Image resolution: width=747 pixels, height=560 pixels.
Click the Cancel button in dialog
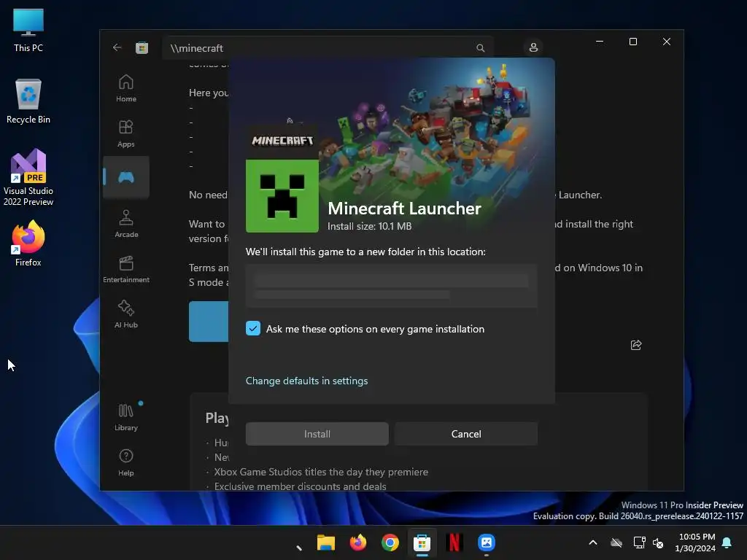(466, 434)
